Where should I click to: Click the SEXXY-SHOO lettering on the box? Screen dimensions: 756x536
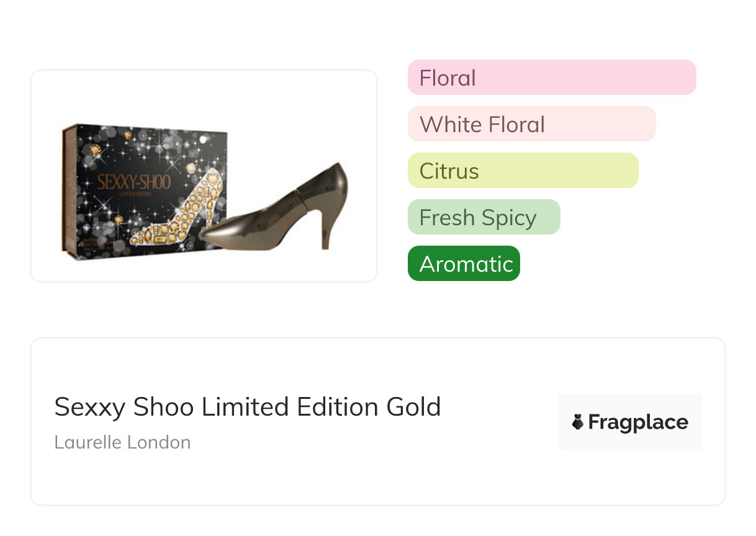coord(133,183)
